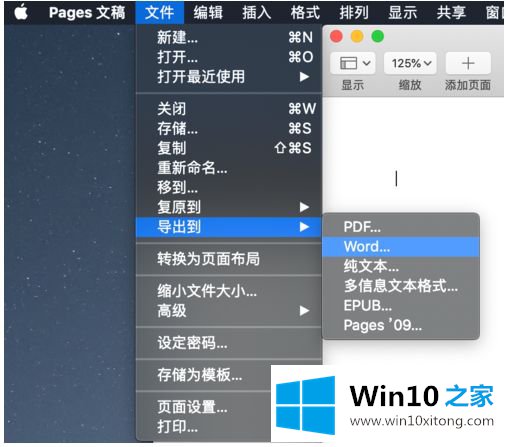Choose 复制 in the File menu
506x447 pixels.
click(x=229, y=148)
